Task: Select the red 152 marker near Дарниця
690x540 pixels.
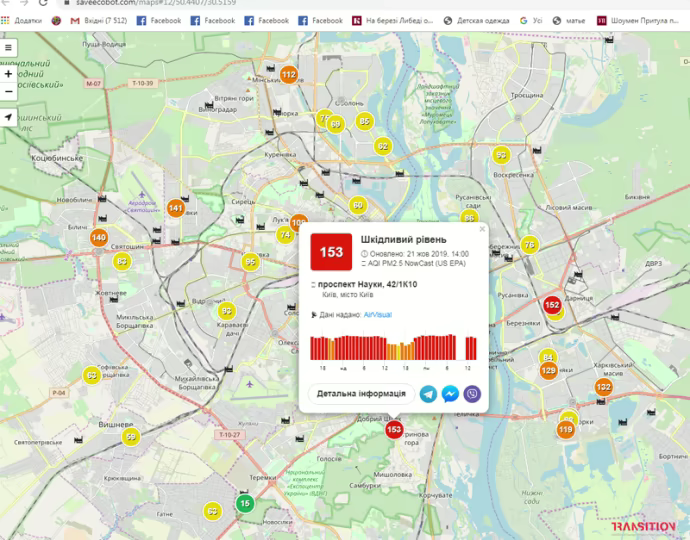Action: [x=552, y=304]
